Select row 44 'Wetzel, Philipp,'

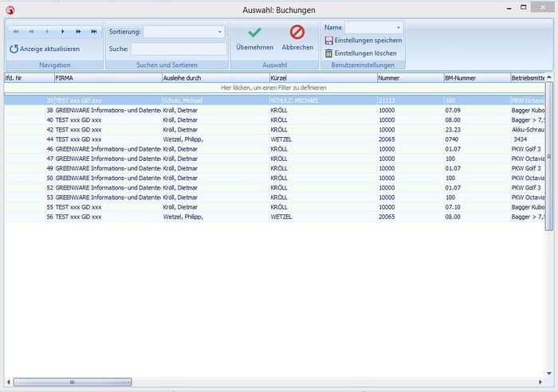(x=274, y=139)
